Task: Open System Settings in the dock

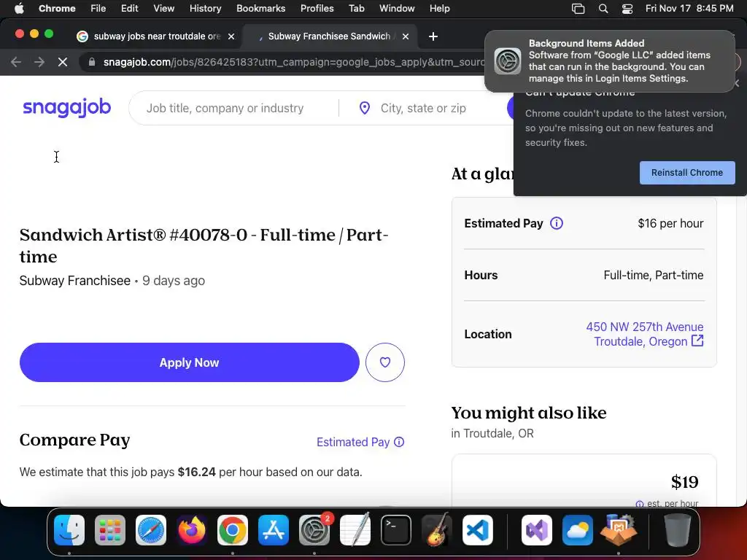Action: (x=314, y=530)
